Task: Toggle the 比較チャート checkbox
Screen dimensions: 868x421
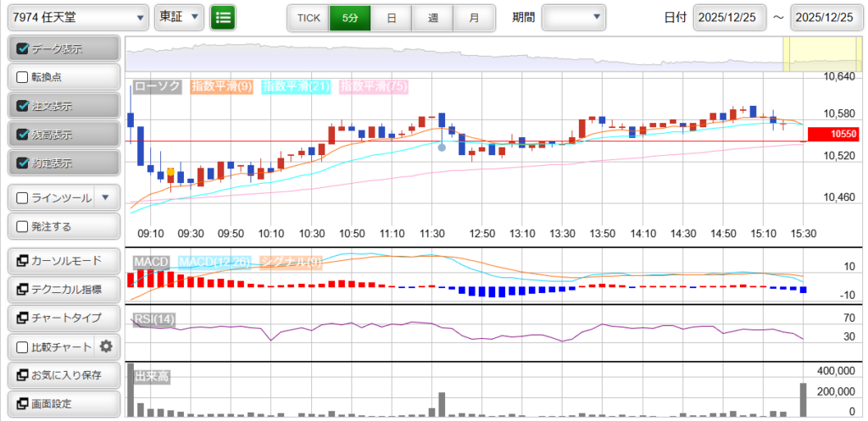Action: pyautogui.click(x=23, y=346)
